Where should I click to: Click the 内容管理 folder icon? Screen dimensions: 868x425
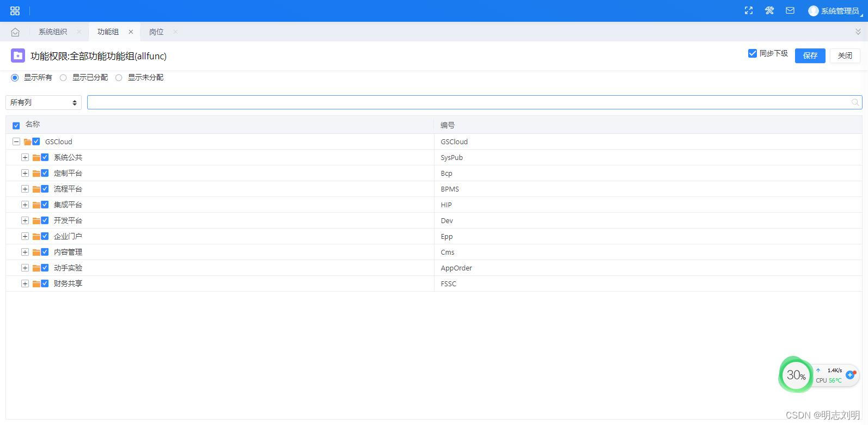click(x=36, y=252)
